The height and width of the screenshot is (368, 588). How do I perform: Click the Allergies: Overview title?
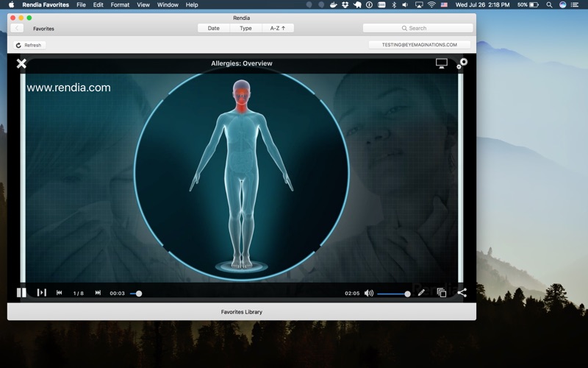coord(242,63)
